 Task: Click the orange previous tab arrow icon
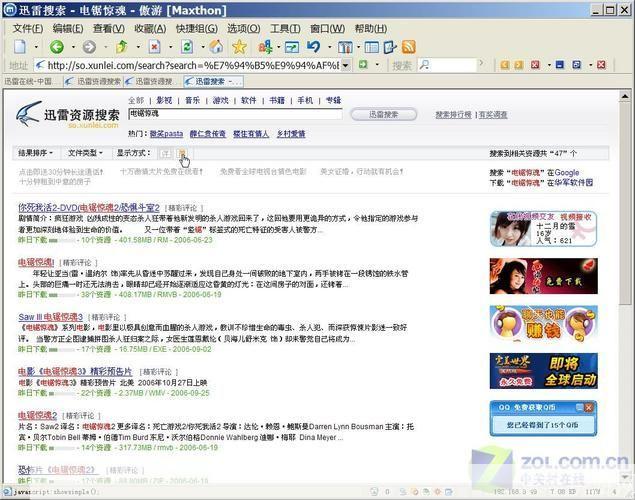pos(505,65)
